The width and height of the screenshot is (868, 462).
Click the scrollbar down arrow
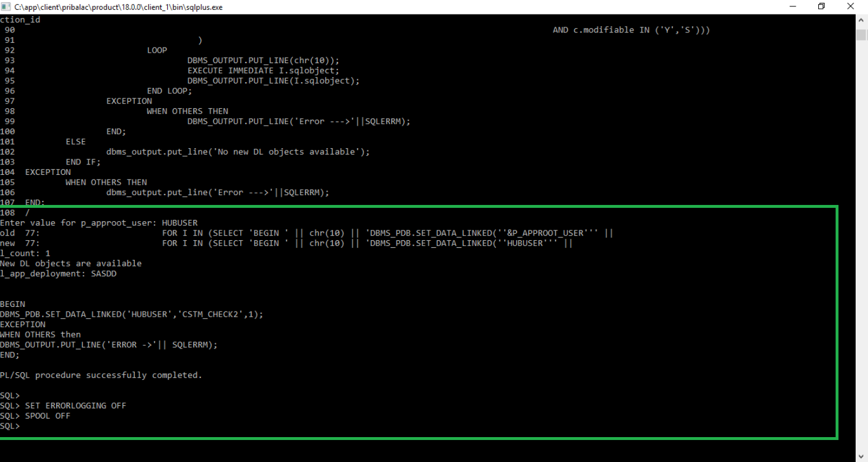coord(862,454)
